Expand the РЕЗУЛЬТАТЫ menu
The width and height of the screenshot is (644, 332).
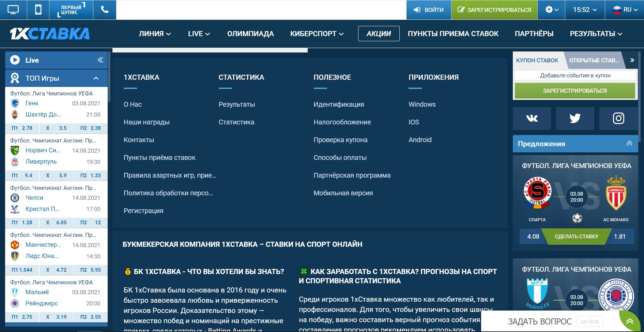coord(596,34)
